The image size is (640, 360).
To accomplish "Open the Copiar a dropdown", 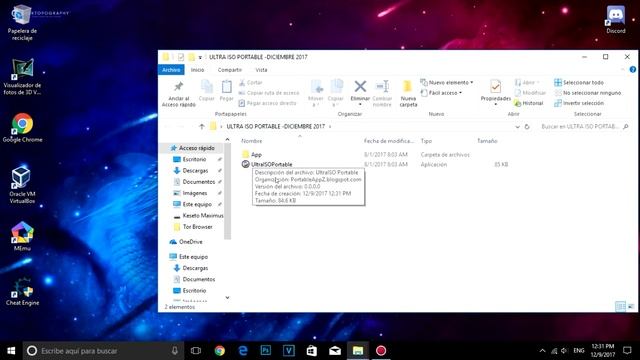I will coord(336,93).
